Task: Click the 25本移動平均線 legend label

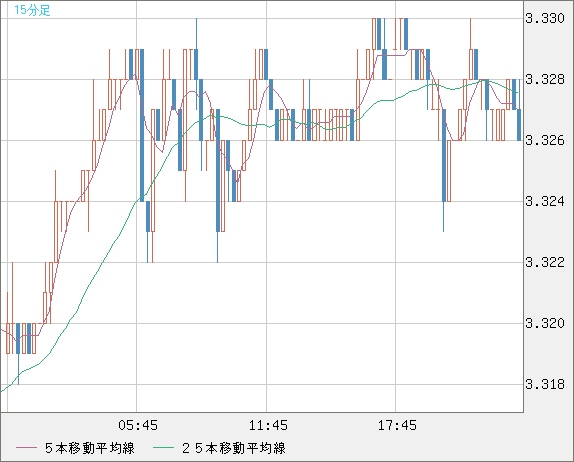Action: tap(234, 448)
